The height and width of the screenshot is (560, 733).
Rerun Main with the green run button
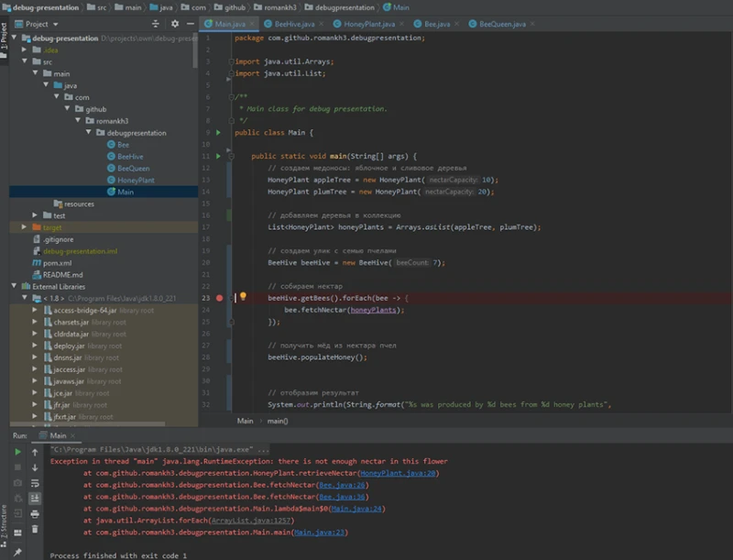[x=17, y=452]
